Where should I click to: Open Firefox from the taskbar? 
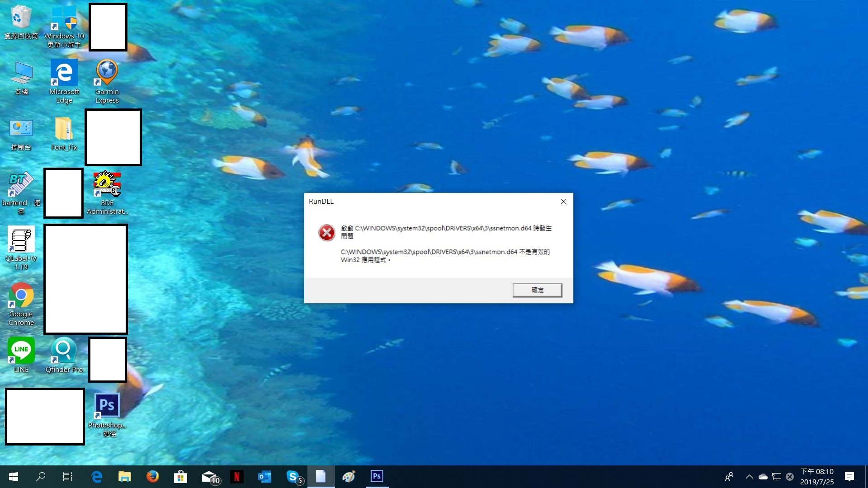click(x=152, y=476)
